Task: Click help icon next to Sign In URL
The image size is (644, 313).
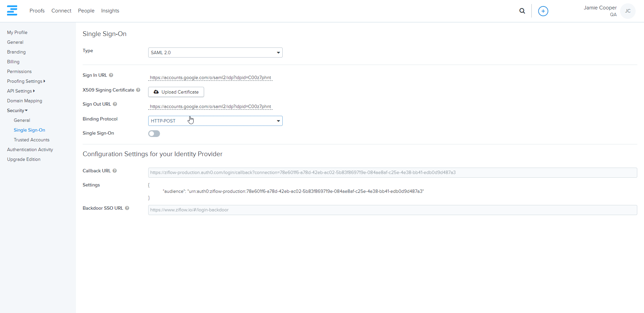Action: click(x=111, y=75)
